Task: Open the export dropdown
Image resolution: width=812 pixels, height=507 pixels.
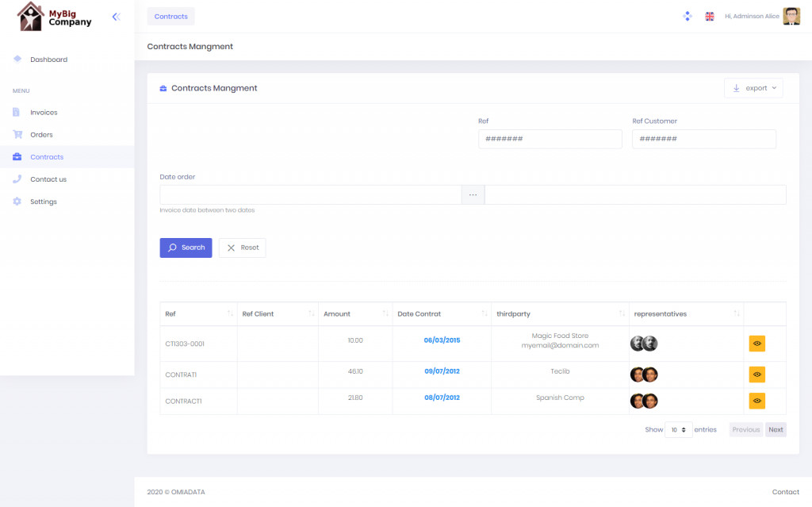Action: point(753,88)
